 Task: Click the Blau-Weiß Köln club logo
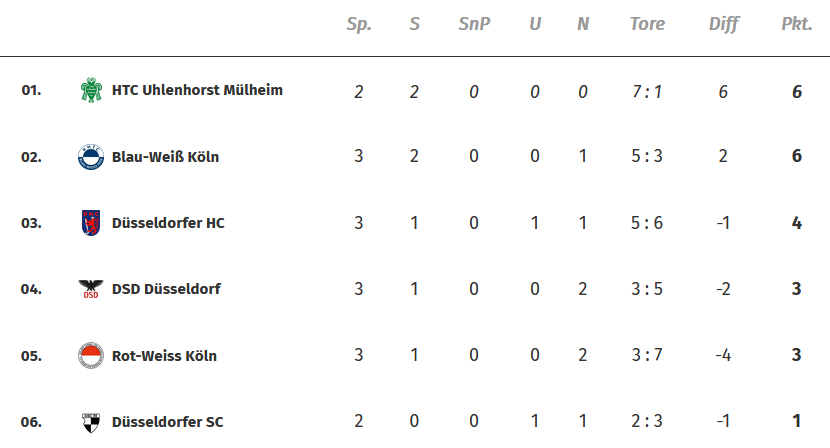(x=91, y=157)
